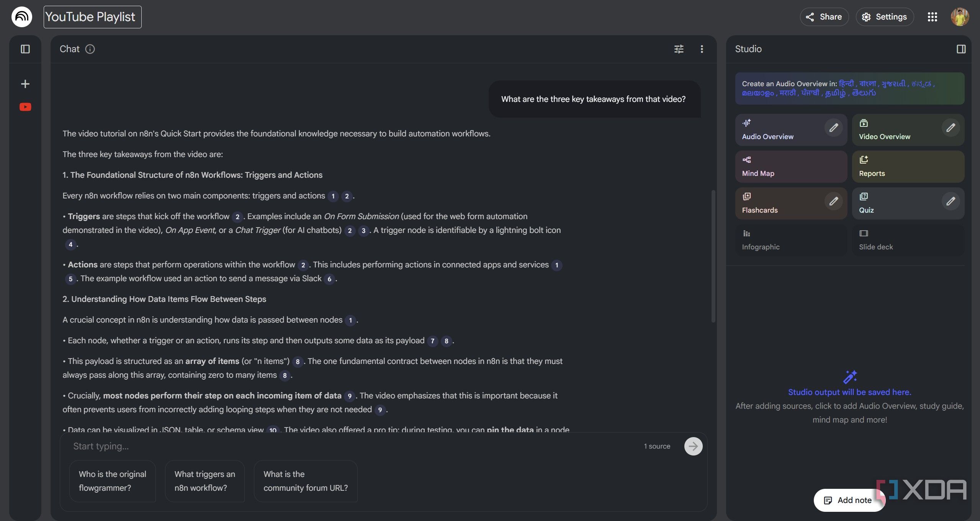
Task: Choose Marathi for Audio Overview
Action: click(x=787, y=93)
